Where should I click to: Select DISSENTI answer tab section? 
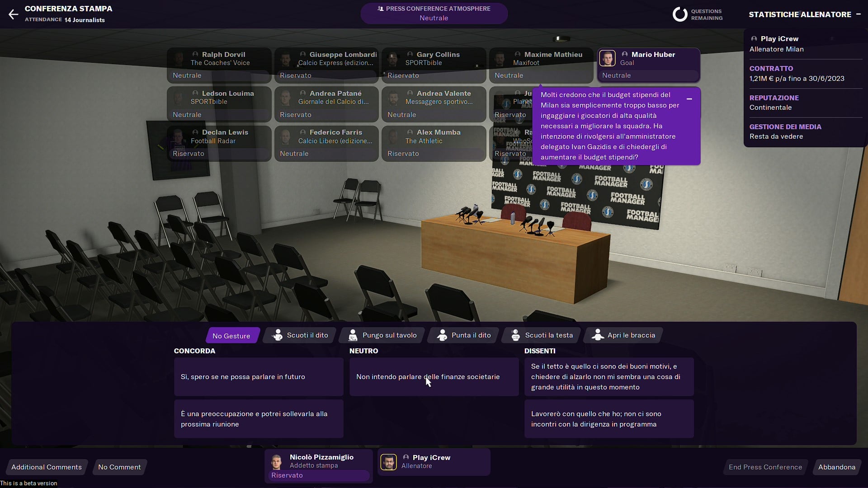(x=539, y=350)
